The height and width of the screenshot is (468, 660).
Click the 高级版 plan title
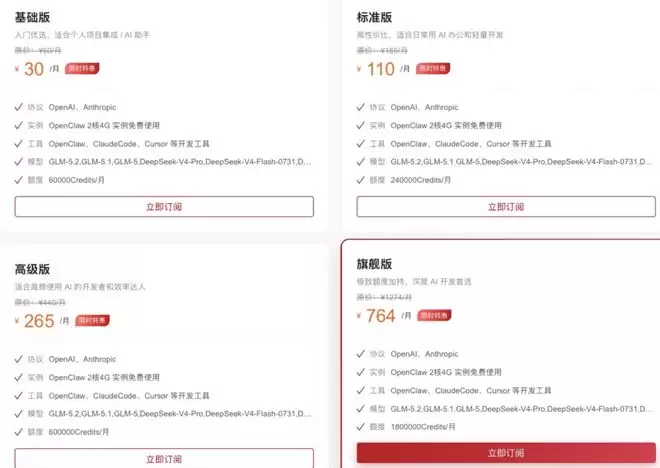(32, 269)
